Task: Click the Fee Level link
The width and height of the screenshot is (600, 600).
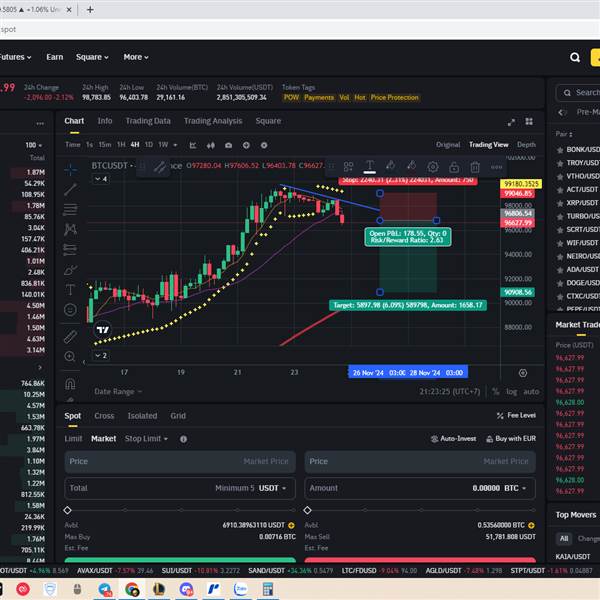Action: pos(516,416)
